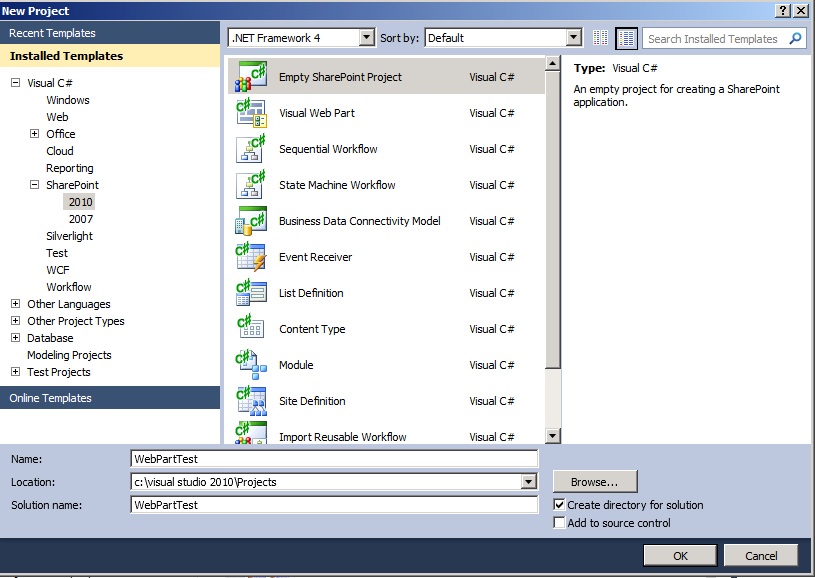
Task: Choose the Visual Web Part template icon
Action: 251,113
